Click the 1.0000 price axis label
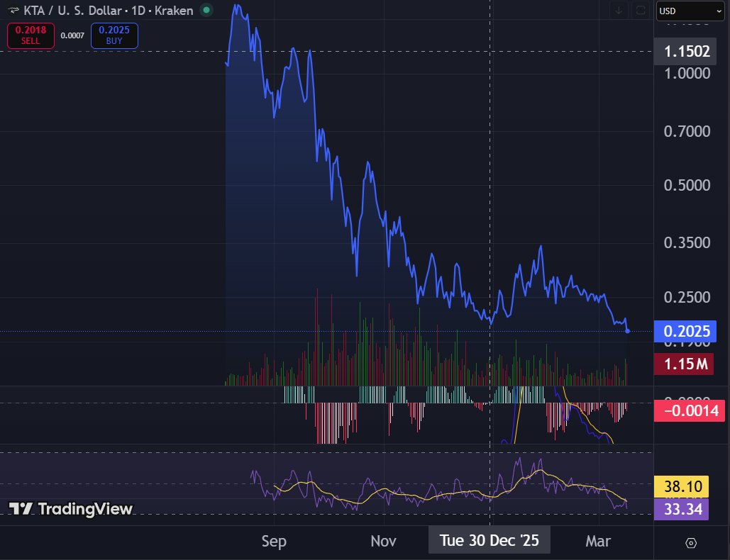The height and width of the screenshot is (560, 730). point(687,74)
